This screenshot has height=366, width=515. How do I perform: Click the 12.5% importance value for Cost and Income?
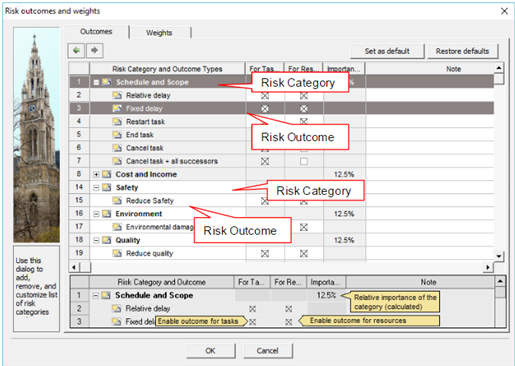coord(344,174)
